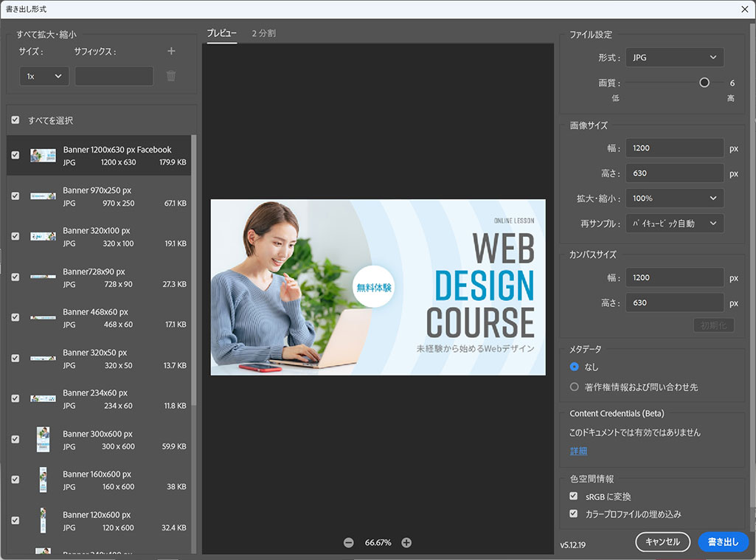Viewport: 756px width, 560px height.
Task: Click the 画像サイズ 幅 input field
Action: tap(675, 148)
